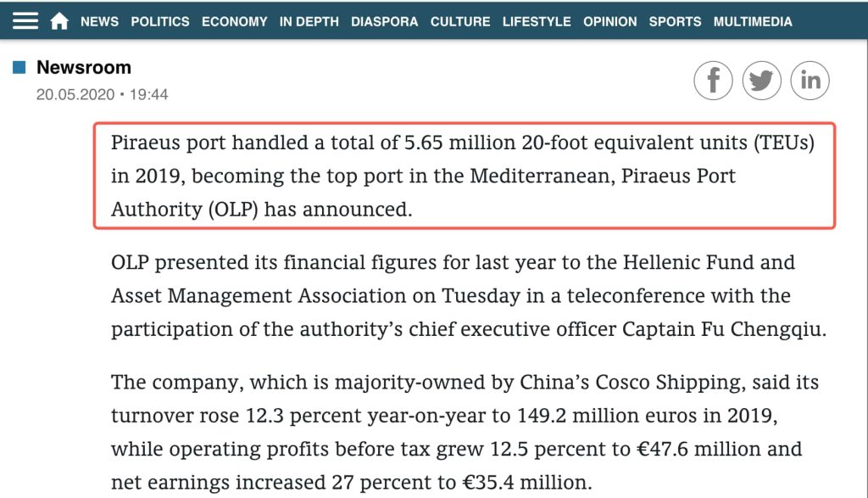Click the article date 20.05.2020 timestamp
The width and height of the screenshot is (868, 498).
102,94
